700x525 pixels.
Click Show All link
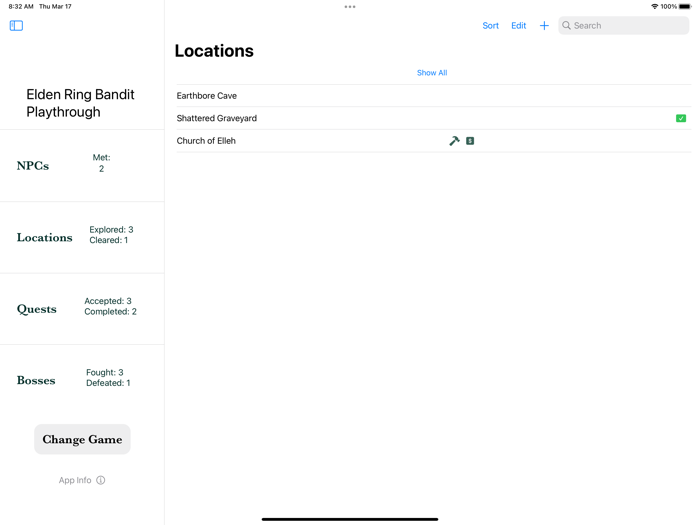[x=432, y=73]
